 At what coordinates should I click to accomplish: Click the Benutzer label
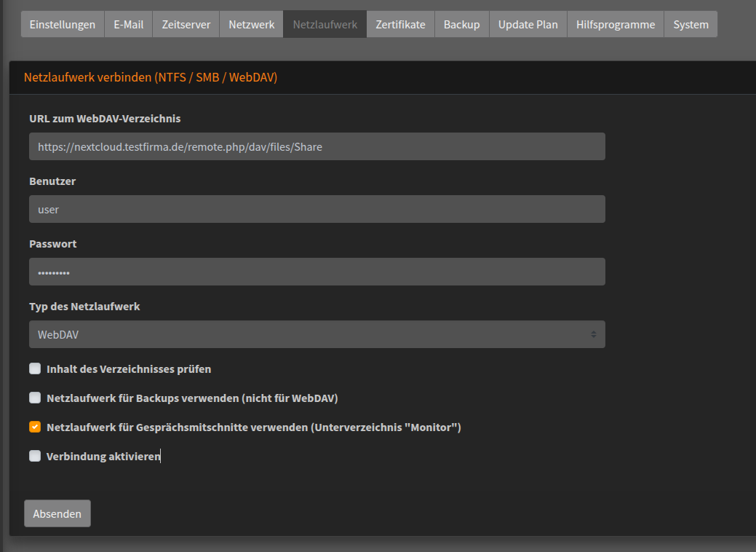coord(52,181)
